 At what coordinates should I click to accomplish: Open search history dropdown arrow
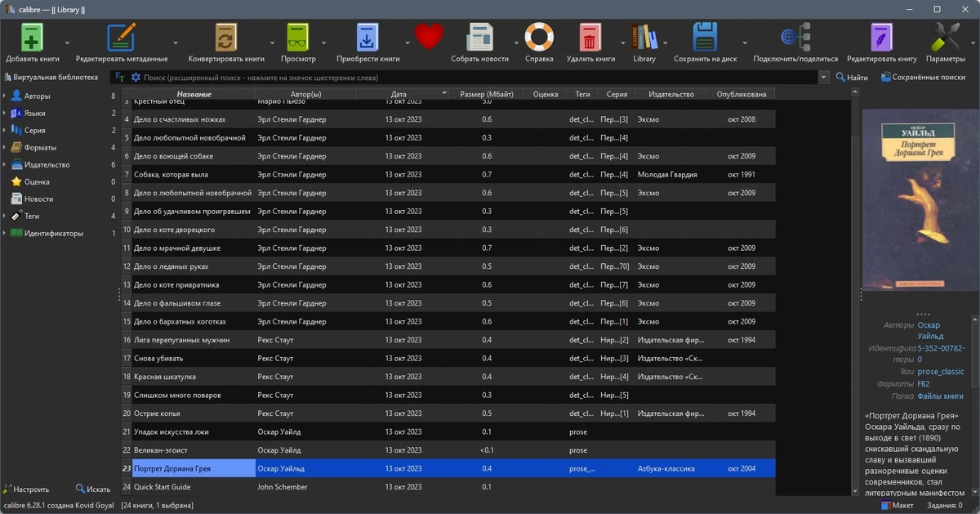pyautogui.click(x=823, y=77)
